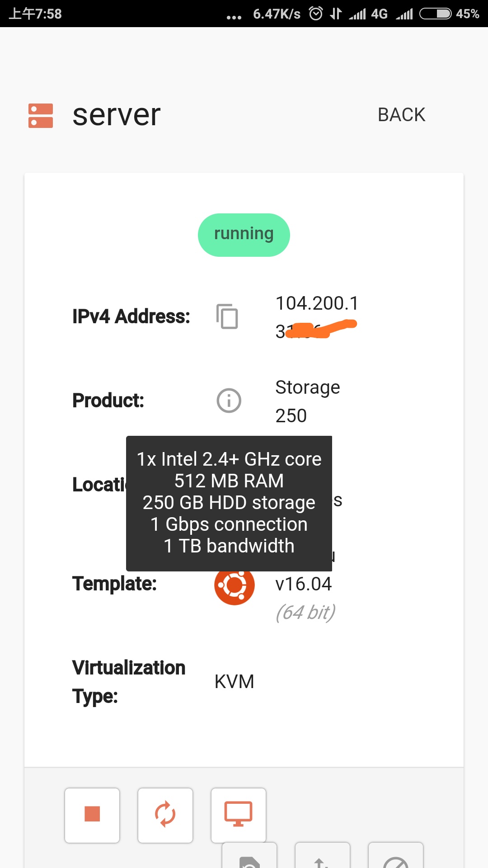The image size is (488, 868).
Task: Click the reinstall file icon button
Action: click(249, 858)
